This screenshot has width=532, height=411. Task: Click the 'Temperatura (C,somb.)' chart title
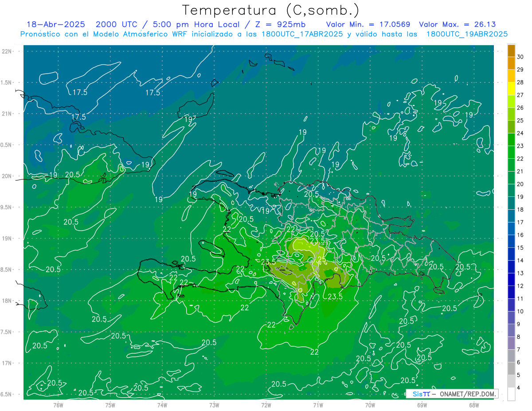[x=270, y=10]
